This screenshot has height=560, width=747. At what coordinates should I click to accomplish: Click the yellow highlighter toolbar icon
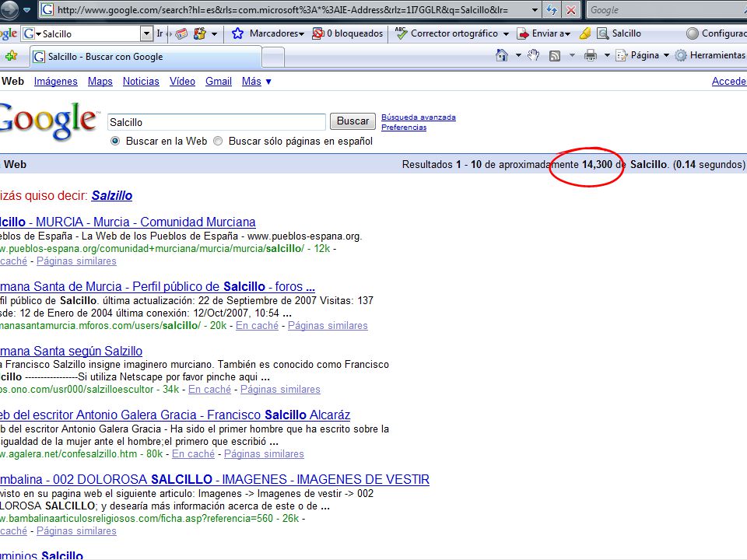[x=585, y=33]
